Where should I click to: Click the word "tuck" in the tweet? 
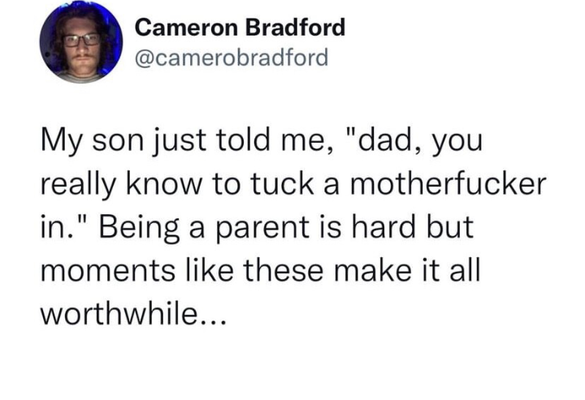(x=282, y=184)
